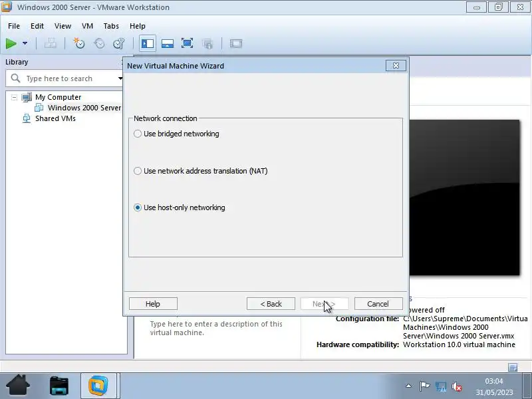Click the Back button in wizard

pos(271,304)
